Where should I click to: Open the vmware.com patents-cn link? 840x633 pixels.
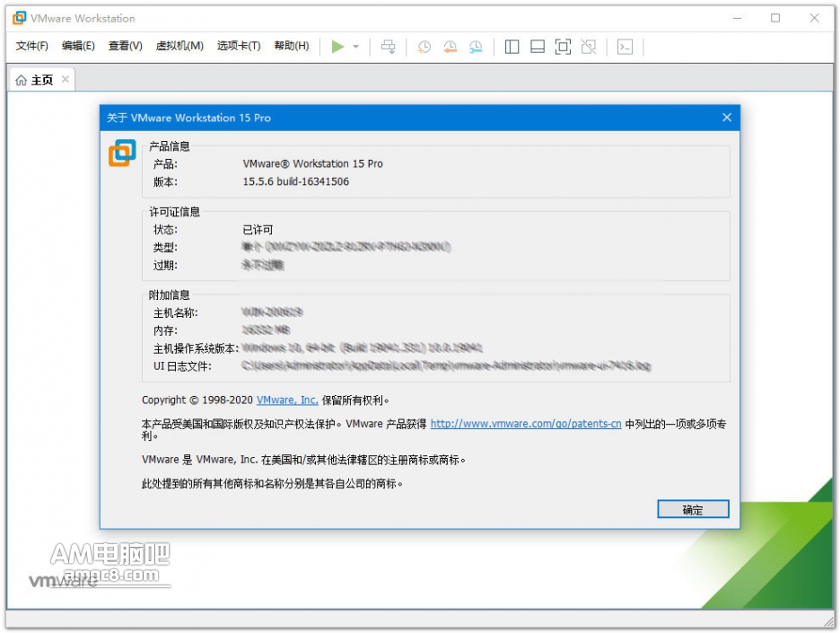(x=526, y=424)
